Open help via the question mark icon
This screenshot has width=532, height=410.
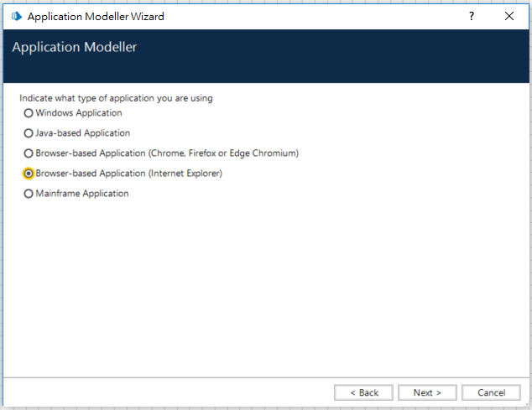pyautogui.click(x=472, y=16)
